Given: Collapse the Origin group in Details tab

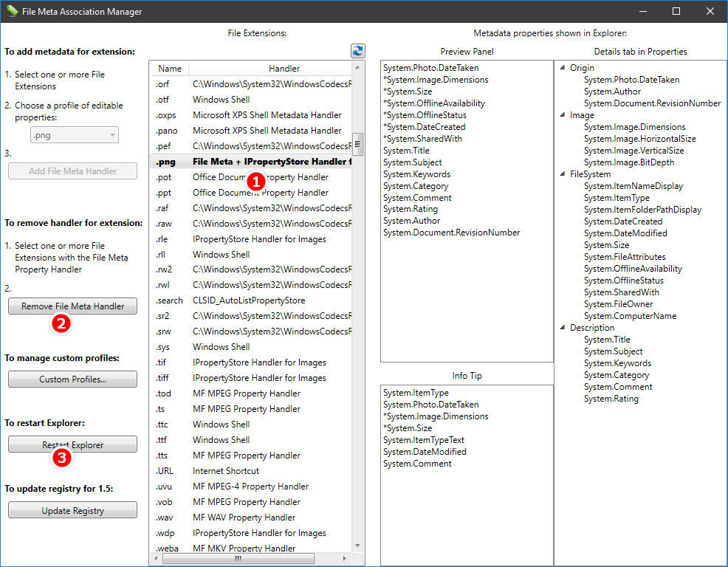Looking at the screenshot, I should point(563,68).
